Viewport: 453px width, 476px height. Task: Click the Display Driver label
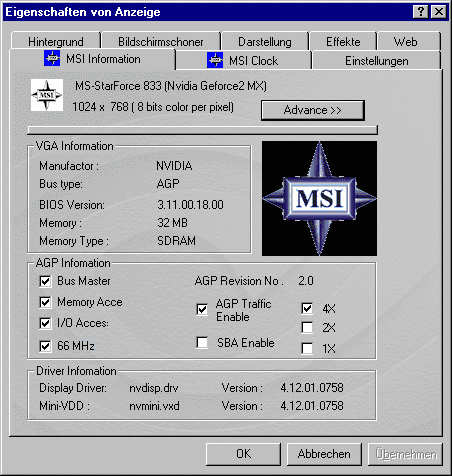73,388
